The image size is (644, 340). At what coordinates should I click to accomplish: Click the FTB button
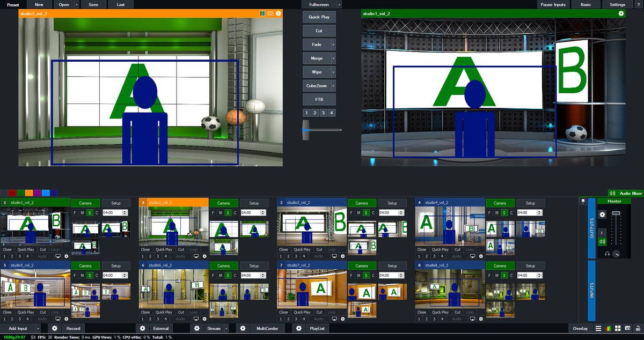point(319,100)
